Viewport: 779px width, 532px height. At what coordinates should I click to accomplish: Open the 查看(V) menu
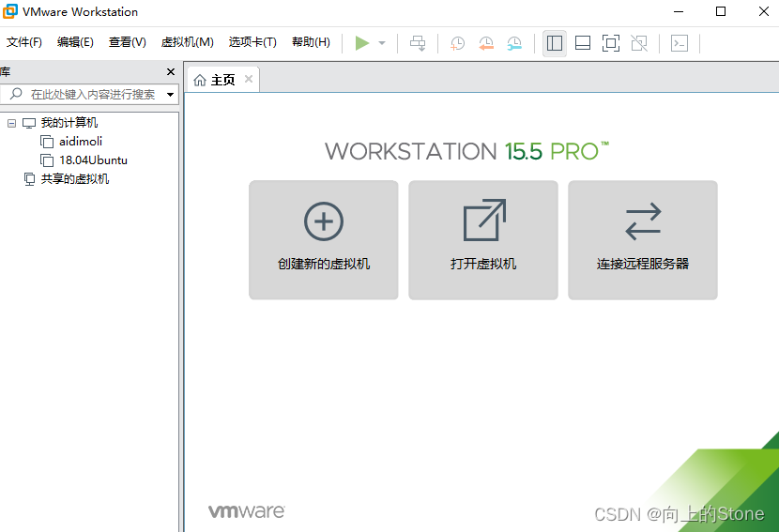click(128, 42)
